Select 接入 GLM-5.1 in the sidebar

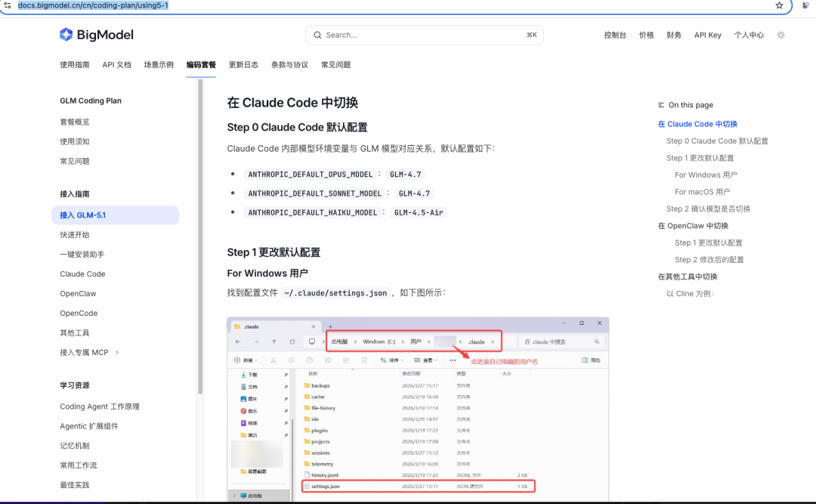point(115,215)
